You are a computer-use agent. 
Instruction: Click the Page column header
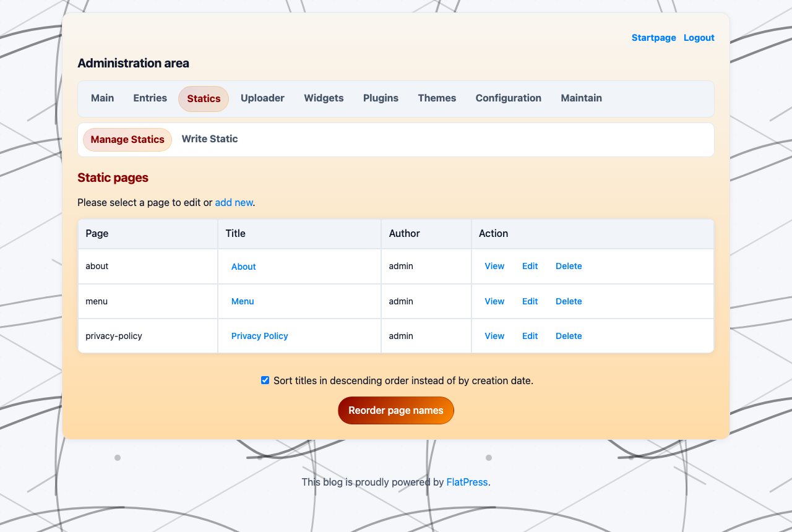(x=148, y=234)
